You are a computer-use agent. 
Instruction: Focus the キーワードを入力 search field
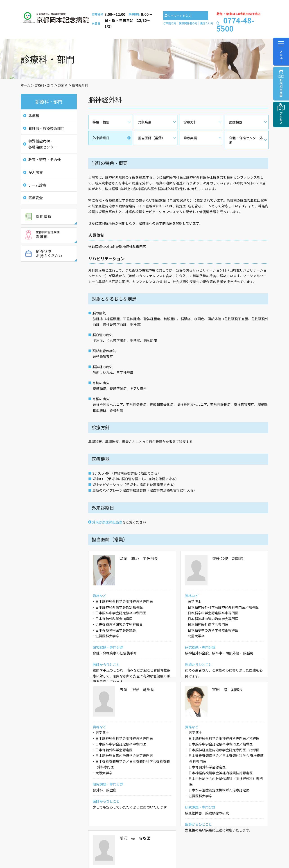186,16
